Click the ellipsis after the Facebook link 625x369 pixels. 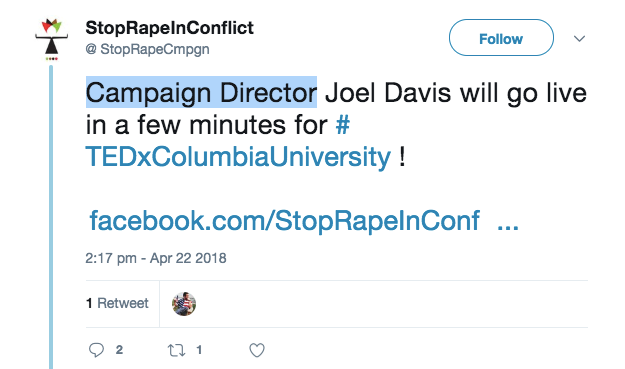[508, 228]
